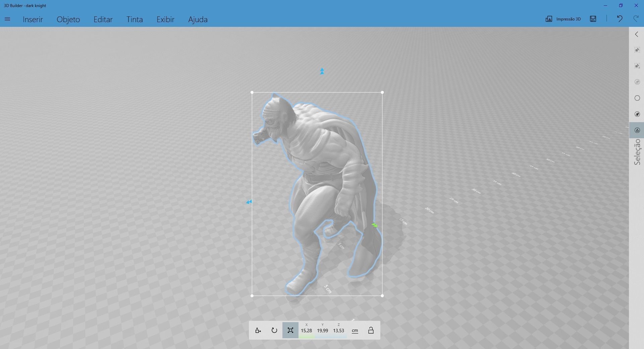Save the model with the floppy disk icon
The width and height of the screenshot is (644, 349).
pos(593,19)
